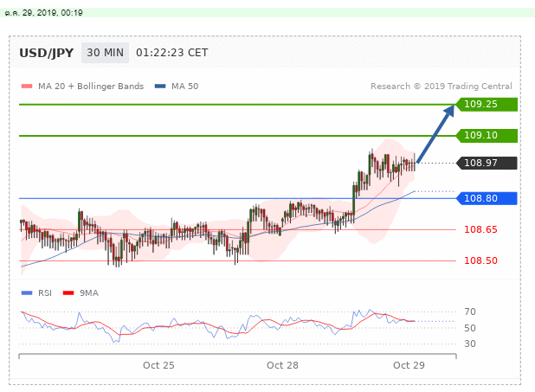Click the MA 20 + Bollinger Bands label
This screenshot has width=535, height=392.
pos(91,87)
